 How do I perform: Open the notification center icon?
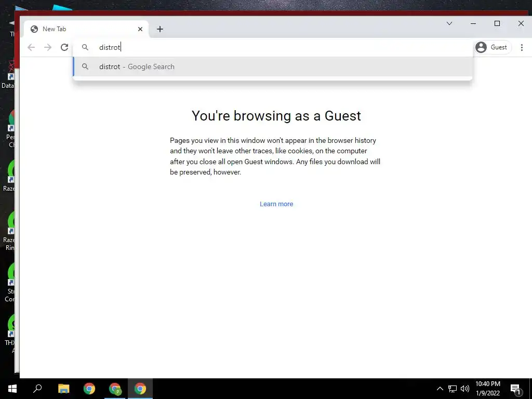(x=516, y=389)
